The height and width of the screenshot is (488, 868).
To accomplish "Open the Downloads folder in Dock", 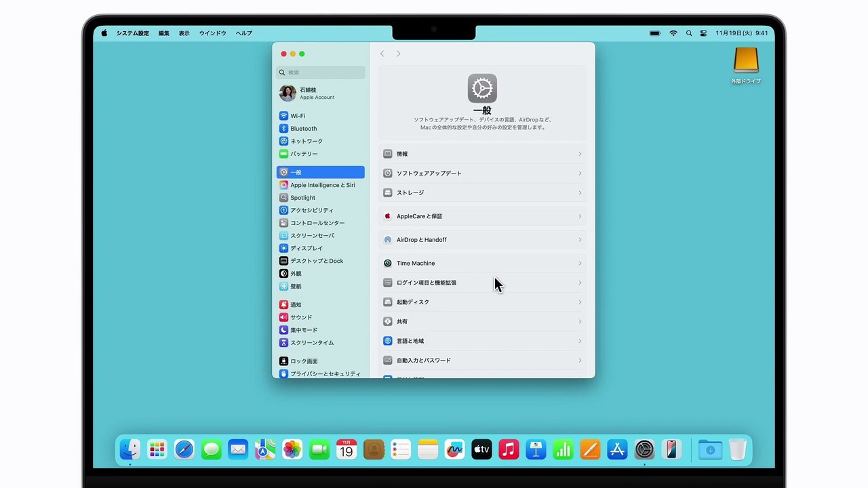I will click(x=711, y=449).
